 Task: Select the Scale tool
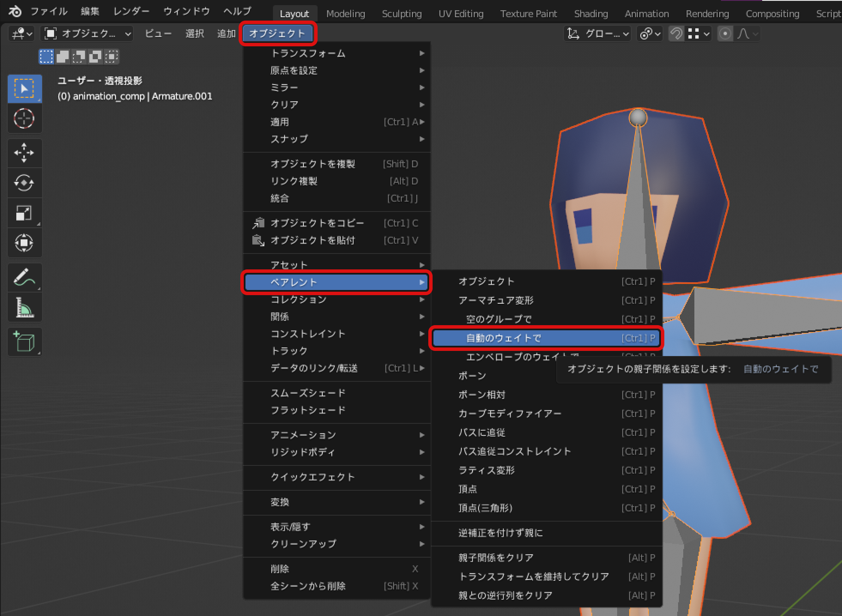(x=24, y=213)
